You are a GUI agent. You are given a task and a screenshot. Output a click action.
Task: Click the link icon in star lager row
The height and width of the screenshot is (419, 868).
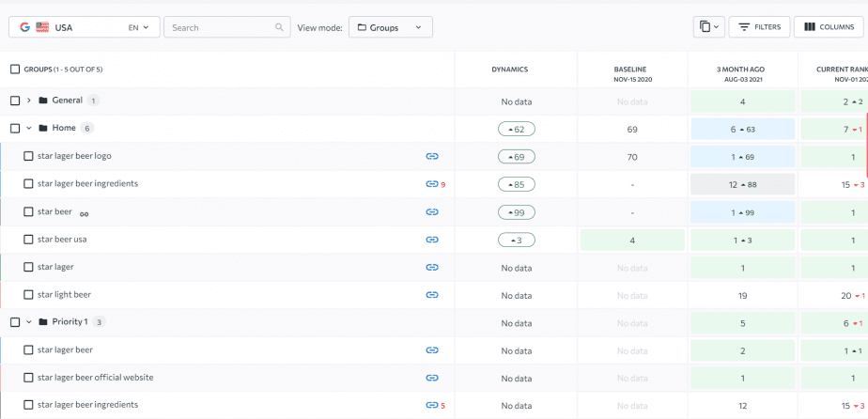pyautogui.click(x=432, y=268)
